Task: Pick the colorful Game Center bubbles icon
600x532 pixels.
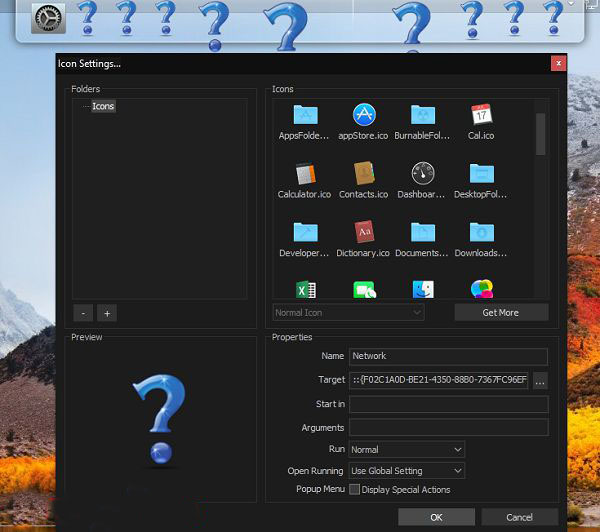Action: pos(482,289)
